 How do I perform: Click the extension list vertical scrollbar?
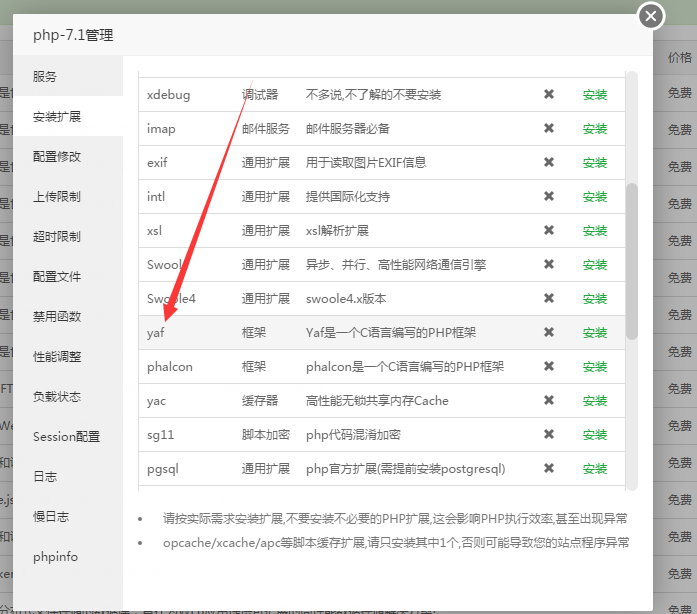(x=631, y=260)
